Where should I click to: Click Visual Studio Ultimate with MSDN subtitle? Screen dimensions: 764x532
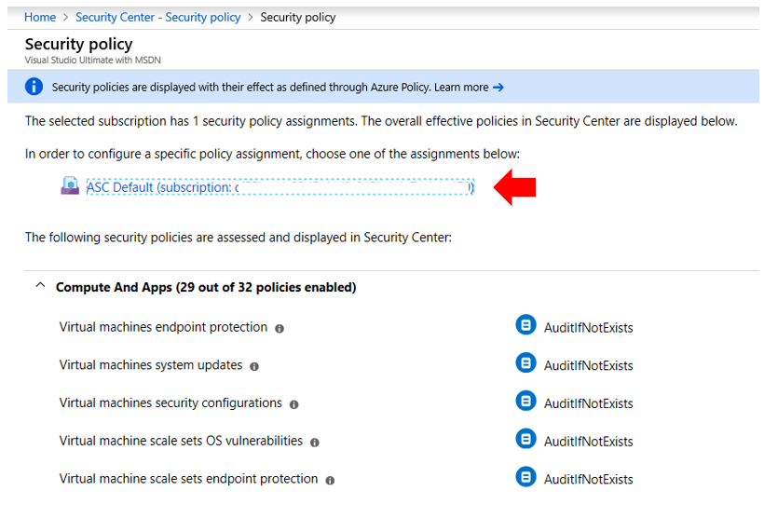[92, 61]
